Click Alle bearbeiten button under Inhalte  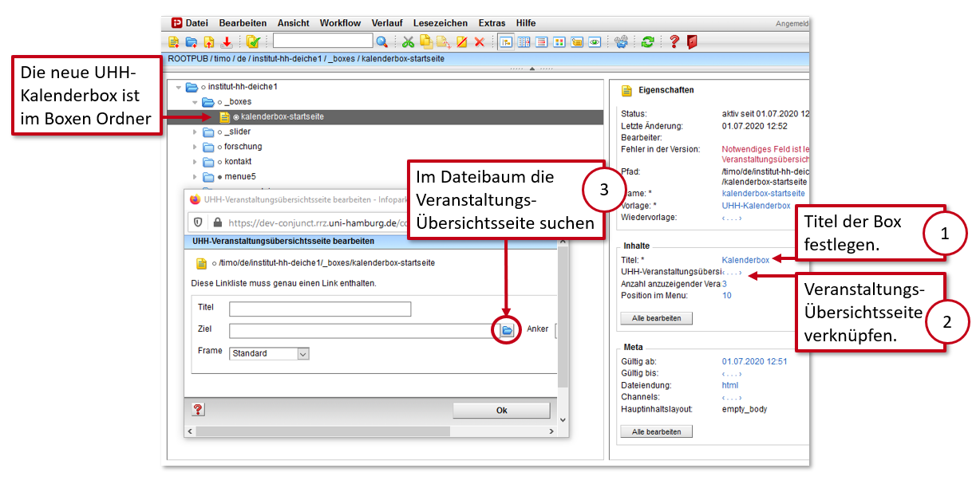pyautogui.click(x=656, y=318)
